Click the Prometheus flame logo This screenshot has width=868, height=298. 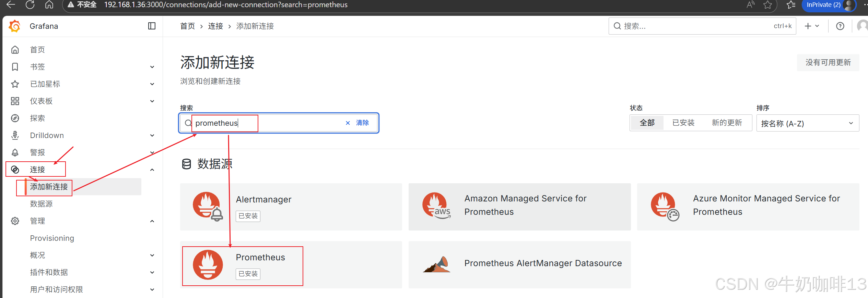click(x=208, y=264)
